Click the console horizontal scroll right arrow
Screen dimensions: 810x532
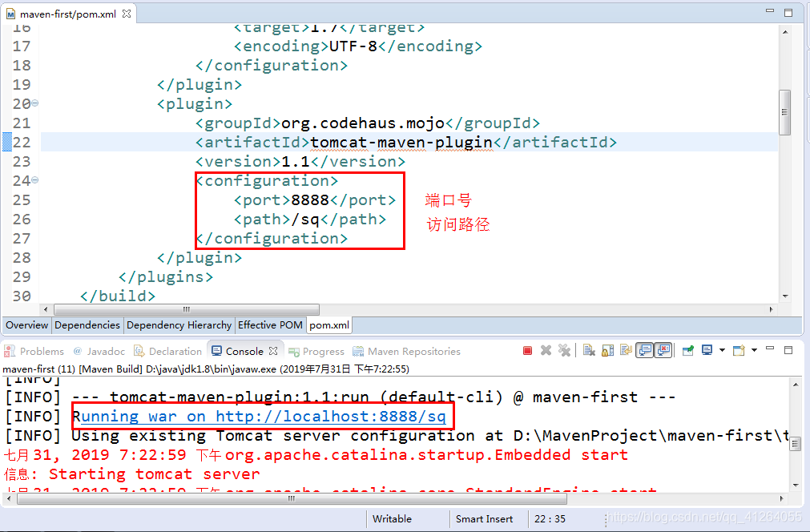[781, 499]
